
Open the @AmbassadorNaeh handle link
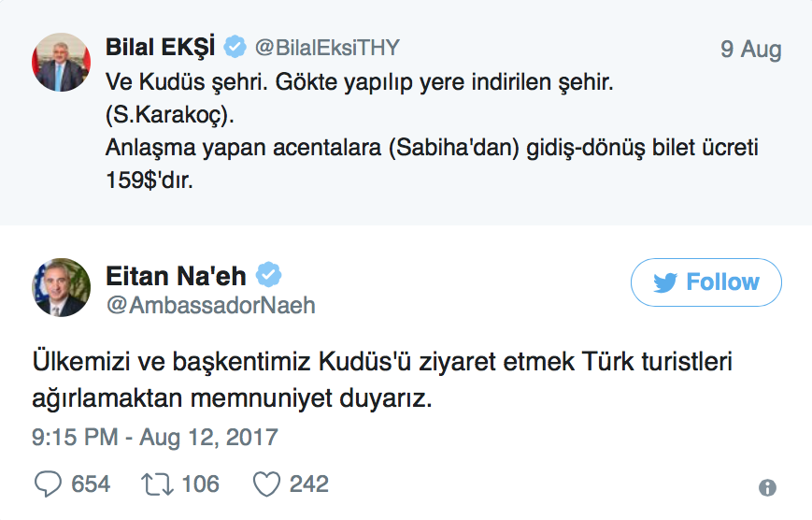211,306
